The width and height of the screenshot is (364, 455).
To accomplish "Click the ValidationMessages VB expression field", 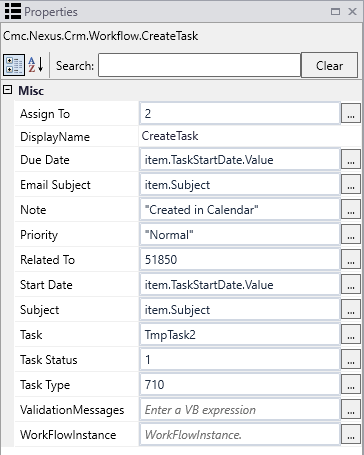I will [240, 410].
